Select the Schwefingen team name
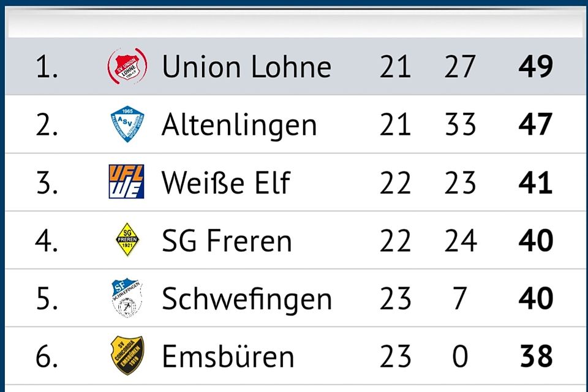Image resolution: width=588 pixels, height=392 pixels. (246, 299)
